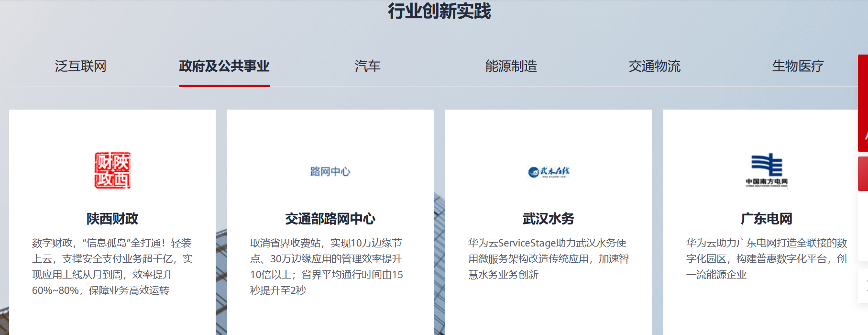This screenshot has height=335, width=868.
Task: Select the 政府及公共事业 tab
Action: (224, 66)
